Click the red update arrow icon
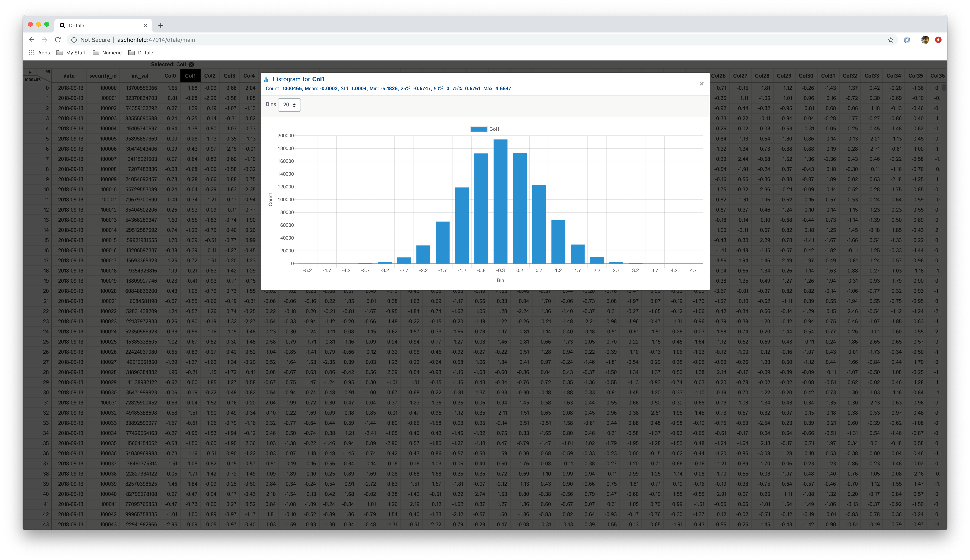This screenshot has width=970, height=560. click(938, 40)
